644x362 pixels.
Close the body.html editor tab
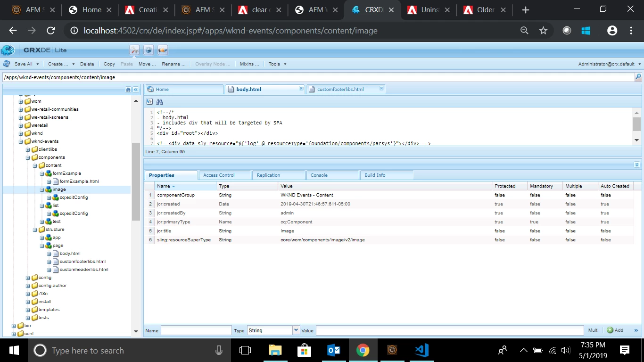pos(301,89)
